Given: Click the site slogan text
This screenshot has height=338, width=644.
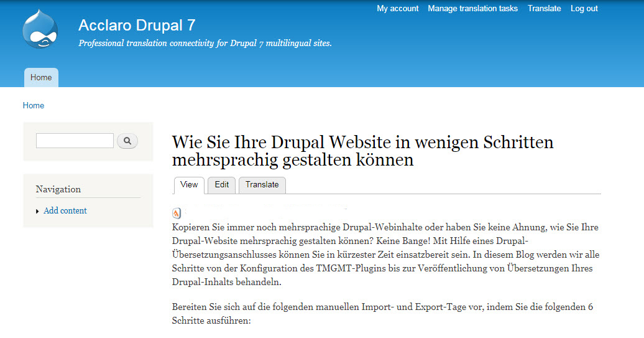Looking at the screenshot, I should pos(205,43).
